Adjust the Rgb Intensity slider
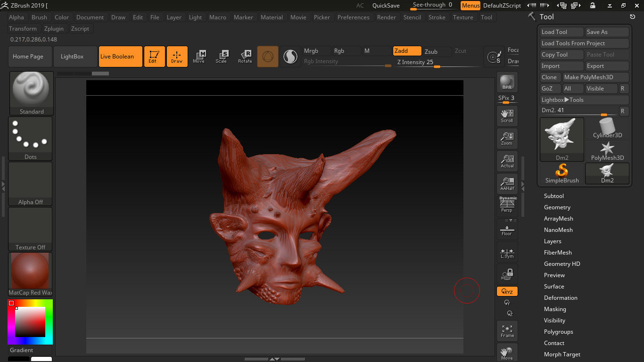Image resolution: width=644 pixels, height=362 pixels. tap(347, 62)
